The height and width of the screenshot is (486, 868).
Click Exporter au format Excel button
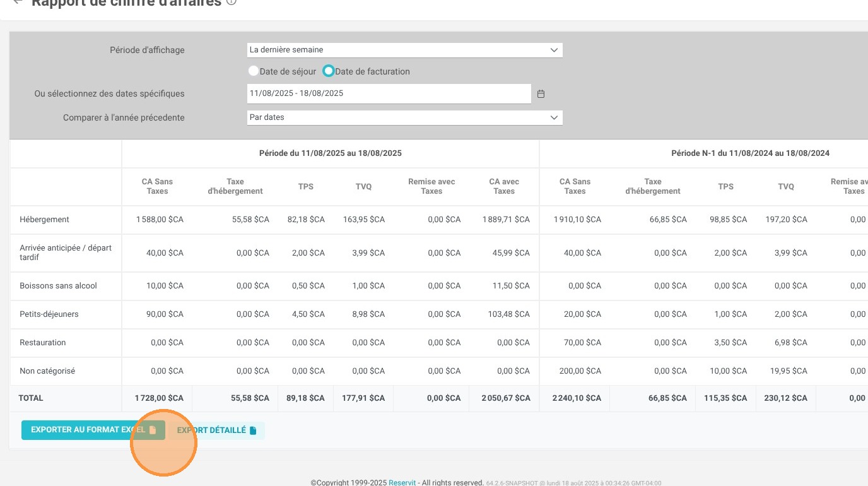[93, 430]
